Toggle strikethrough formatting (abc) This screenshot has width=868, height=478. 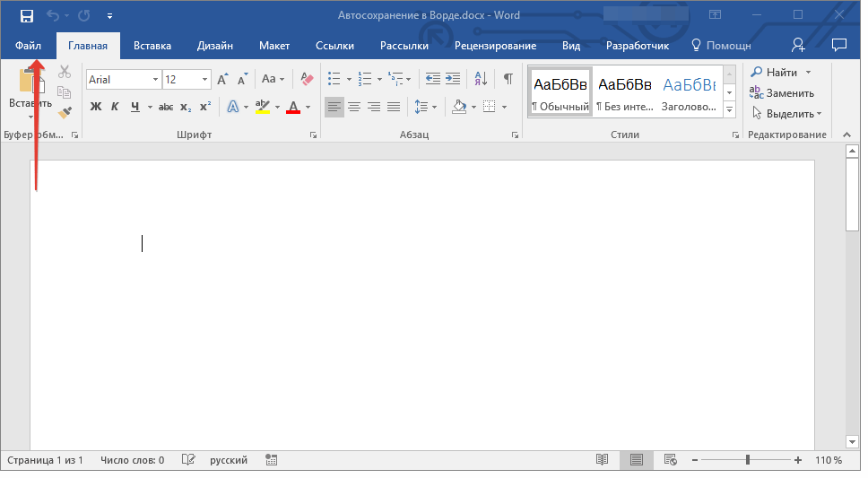tap(165, 107)
